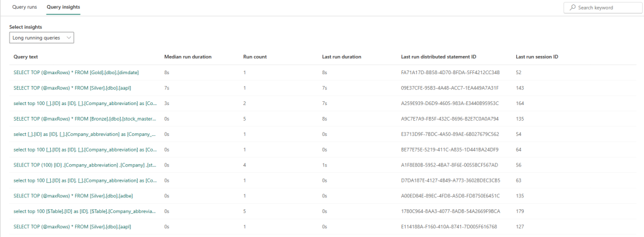Select statement ID E3713D9F-7BDC-4A50-89AE-6B027679C562
This screenshot has height=237, width=644.
(450, 135)
